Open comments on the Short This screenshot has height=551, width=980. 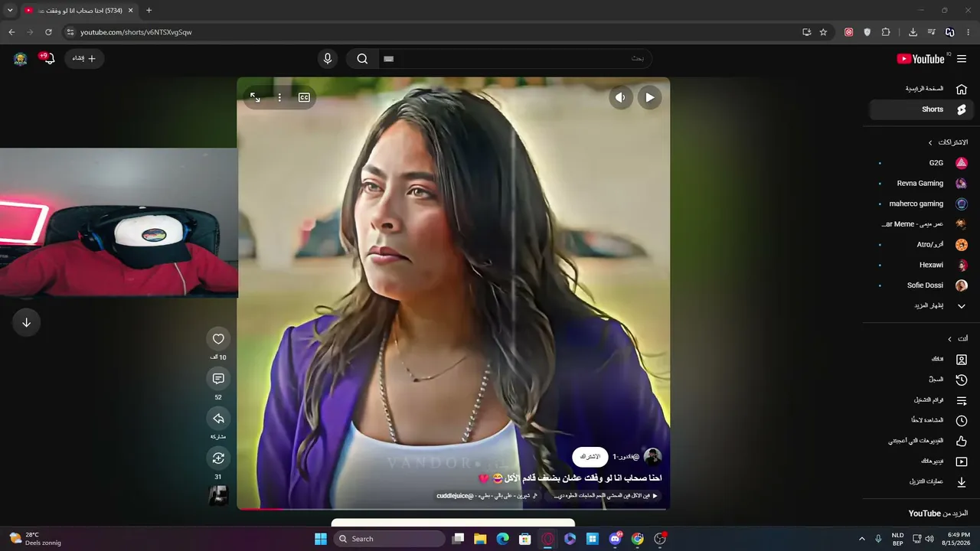[218, 379]
